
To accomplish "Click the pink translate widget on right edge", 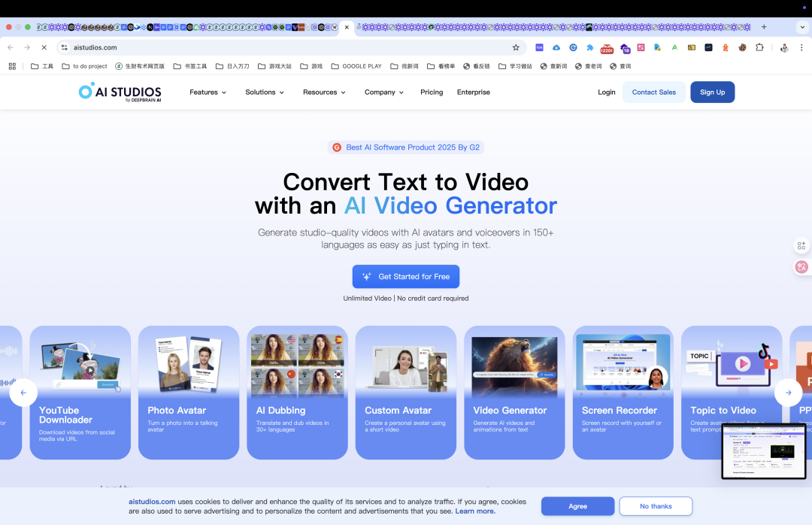I will (801, 267).
